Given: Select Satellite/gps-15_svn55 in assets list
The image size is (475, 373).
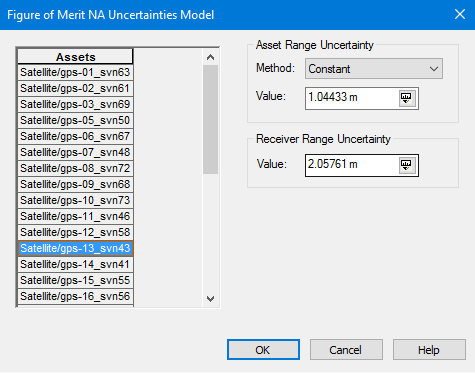Looking at the screenshot, I should click(76, 280).
